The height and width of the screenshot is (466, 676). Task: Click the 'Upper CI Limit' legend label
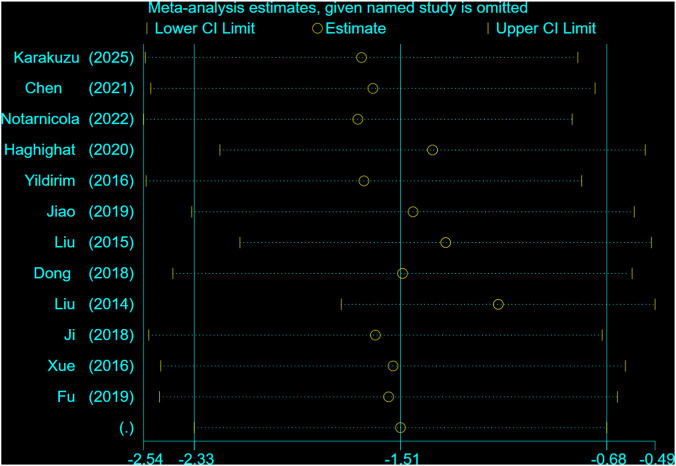coord(546,28)
